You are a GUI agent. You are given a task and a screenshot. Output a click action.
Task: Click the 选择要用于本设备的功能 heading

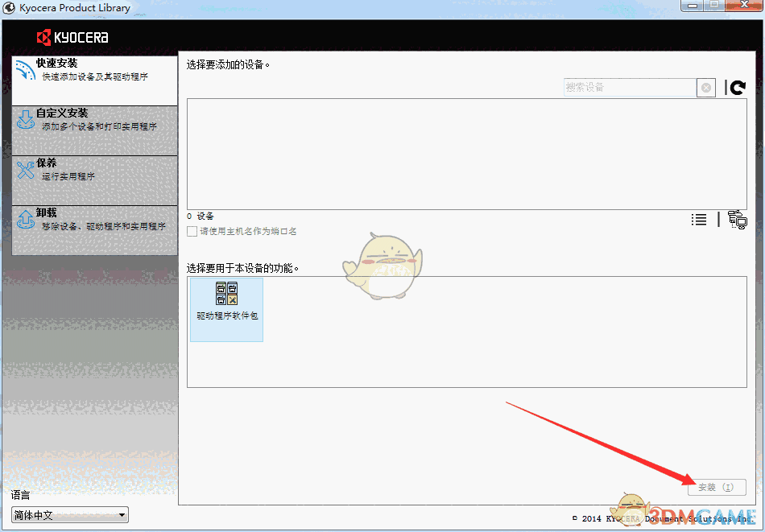[242, 268]
